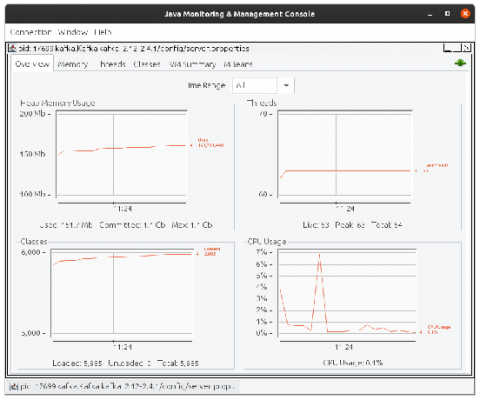Maximize the Java Monitoring Console window
The image size is (480, 400).
point(447,14)
